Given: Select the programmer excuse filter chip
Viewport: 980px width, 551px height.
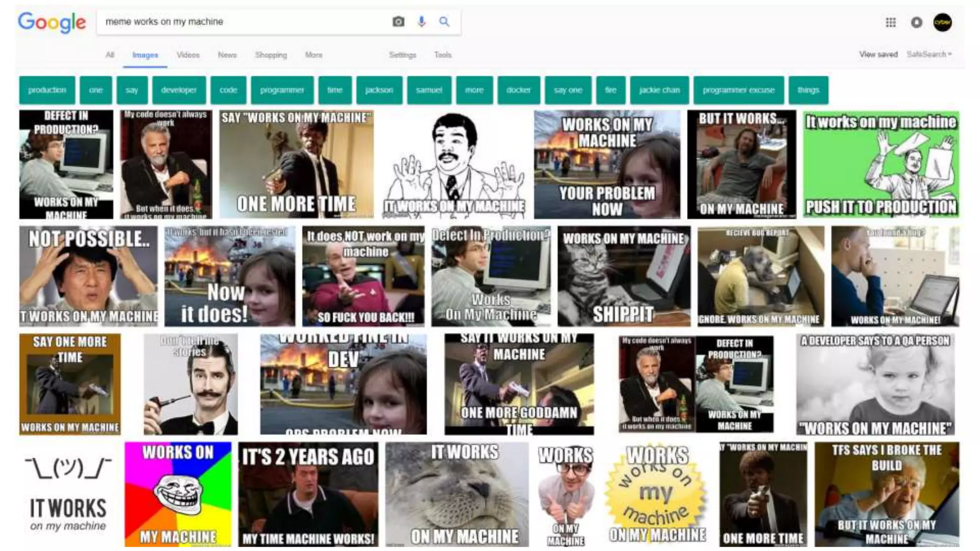Looking at the screenshot, I should tap(738, 90).
